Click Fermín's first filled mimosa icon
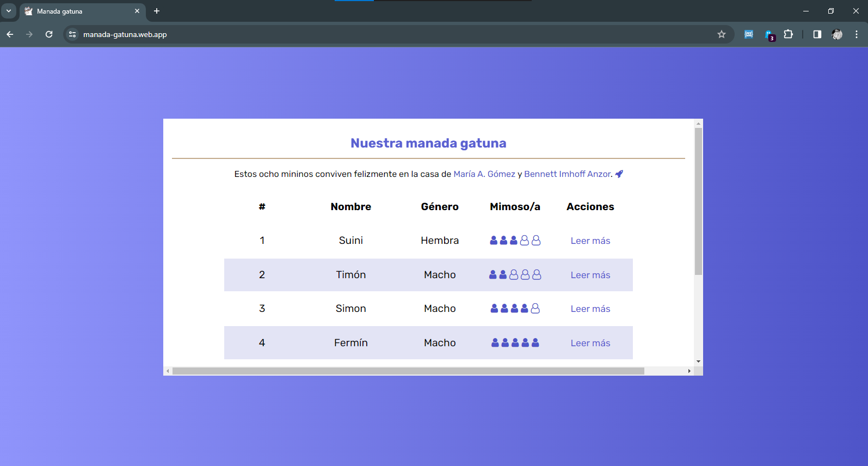This screenshot has width=868, height=466. click(495, 342)
